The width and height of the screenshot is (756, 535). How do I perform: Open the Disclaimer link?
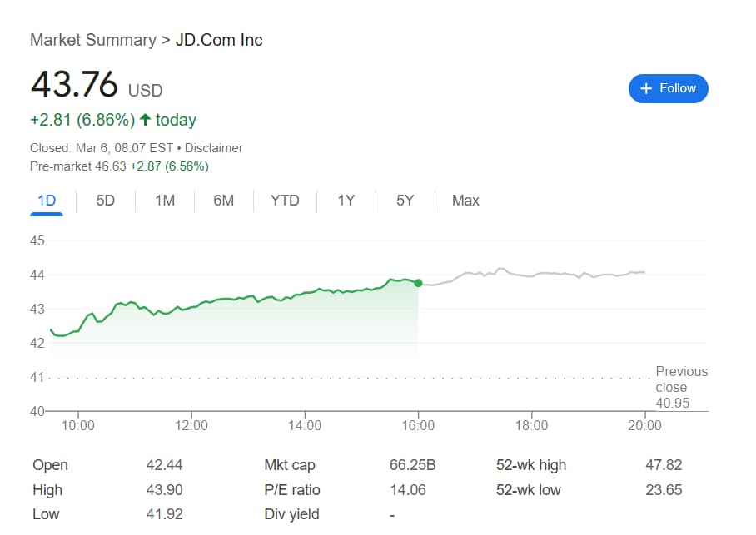pyautogui.click(x=213, y=148)
